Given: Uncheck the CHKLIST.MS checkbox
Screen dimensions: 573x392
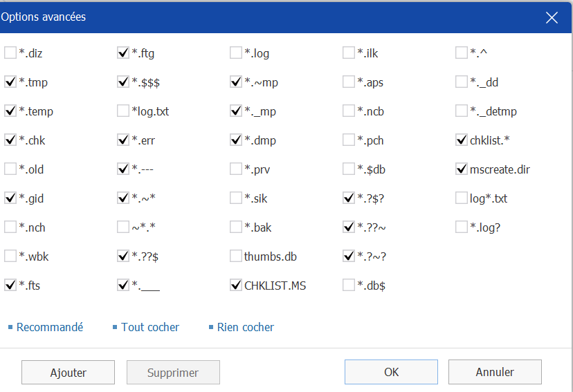Looking at the screenshot, I should [x=236, y=285].
